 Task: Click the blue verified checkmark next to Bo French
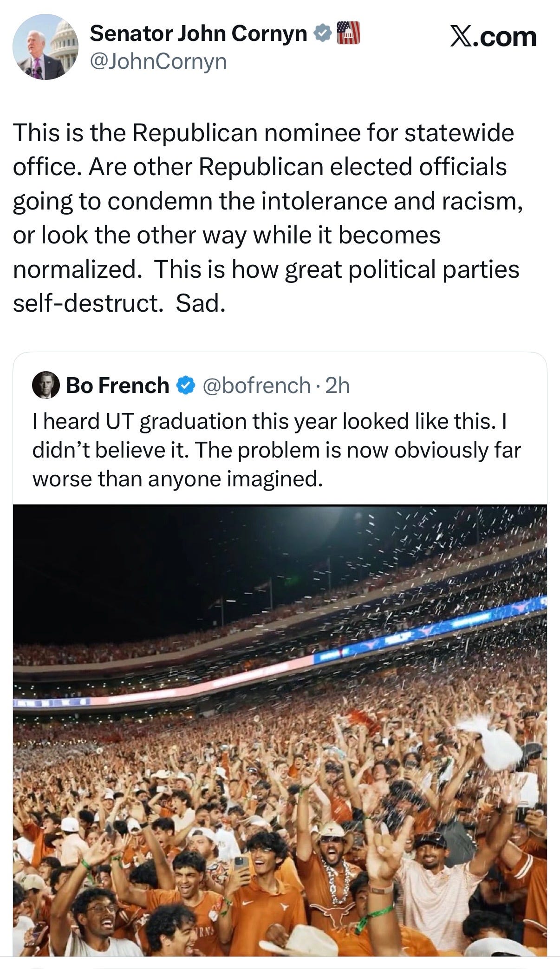[185, 386]
